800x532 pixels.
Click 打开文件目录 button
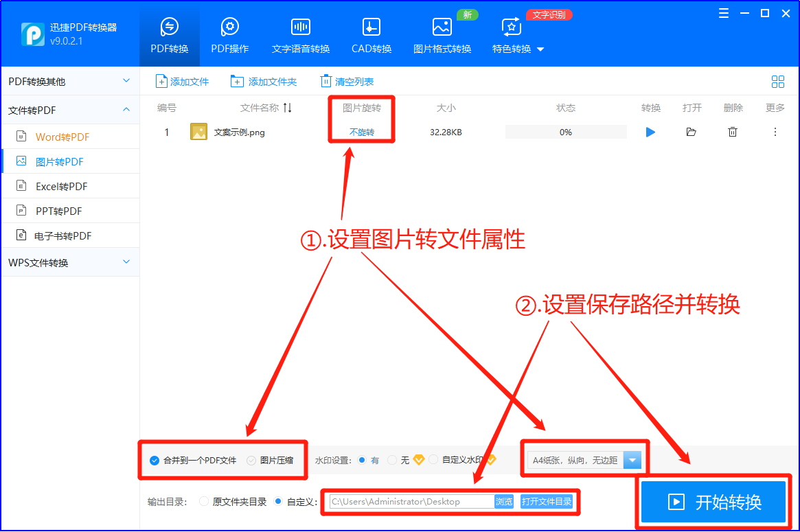point(547,501)
